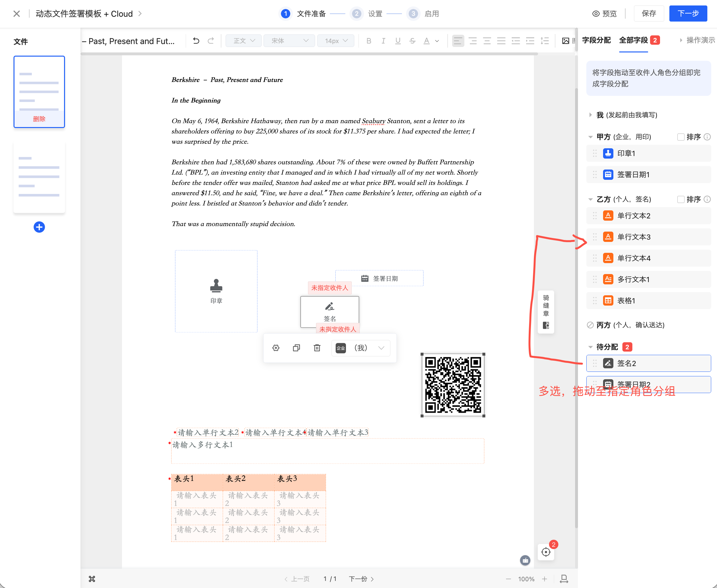Click the blue 下一步 button
The image size is (717, 588).
(688, 14)
